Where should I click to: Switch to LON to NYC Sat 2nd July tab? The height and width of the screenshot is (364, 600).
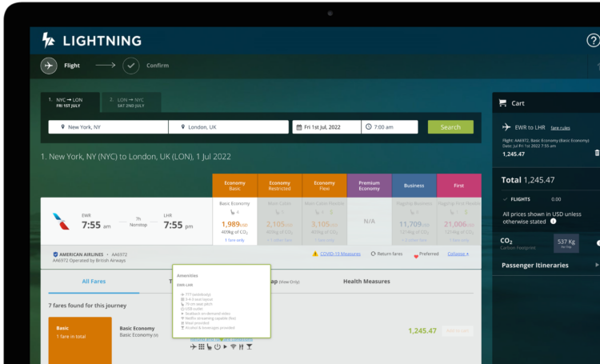click(131, 102)
